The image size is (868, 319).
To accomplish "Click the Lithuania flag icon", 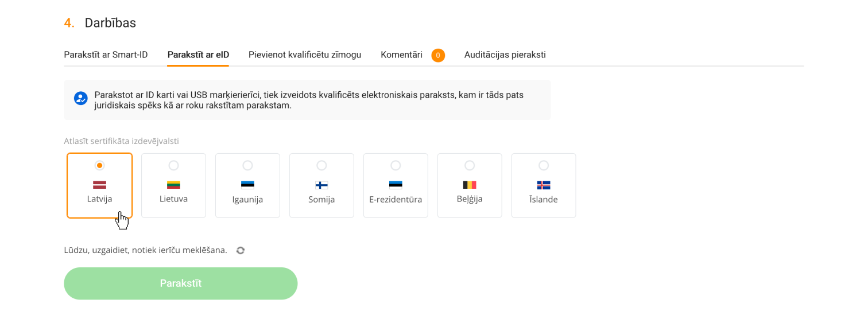I will pos(173,185).
